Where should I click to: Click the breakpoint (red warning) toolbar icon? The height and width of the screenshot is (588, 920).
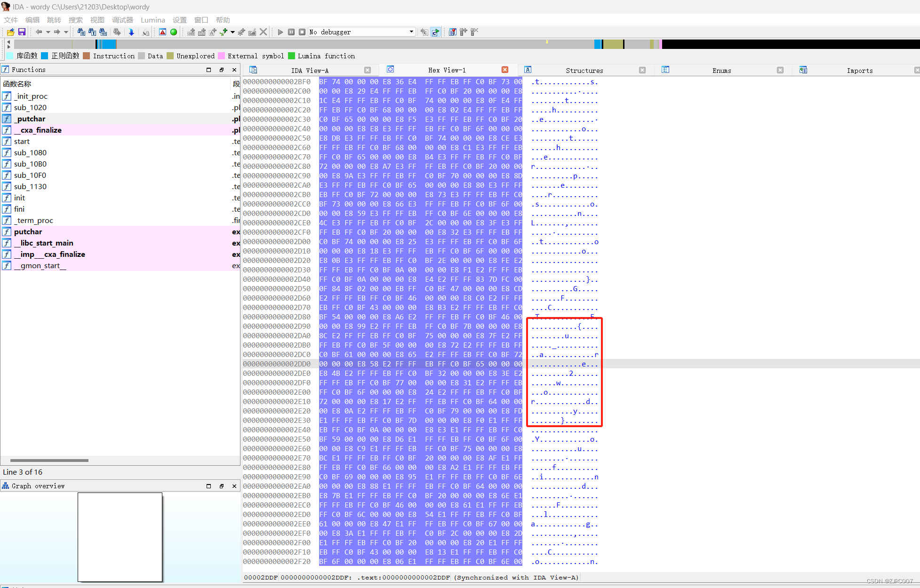pyautogui.click(x=162, y=32)
